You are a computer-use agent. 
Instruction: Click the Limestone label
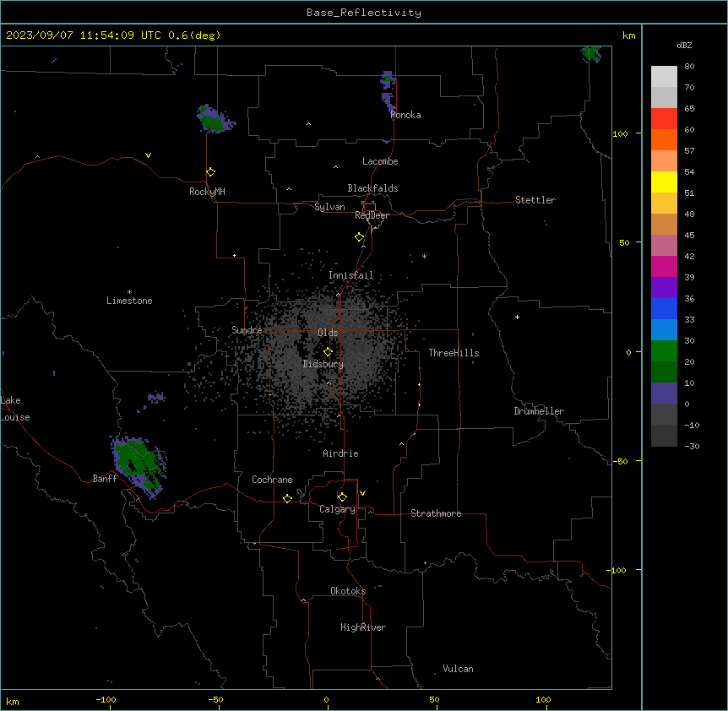coord(129,301)
